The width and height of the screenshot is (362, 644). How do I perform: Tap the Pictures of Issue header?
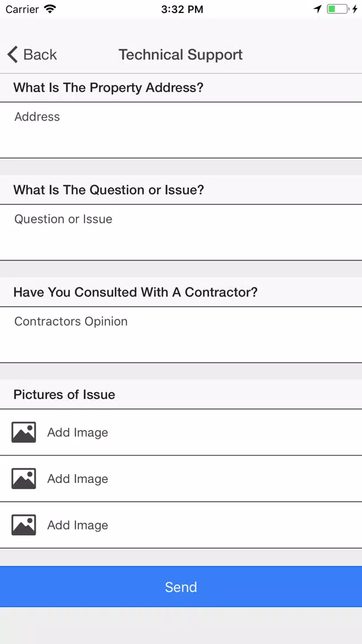click(64, 395)
